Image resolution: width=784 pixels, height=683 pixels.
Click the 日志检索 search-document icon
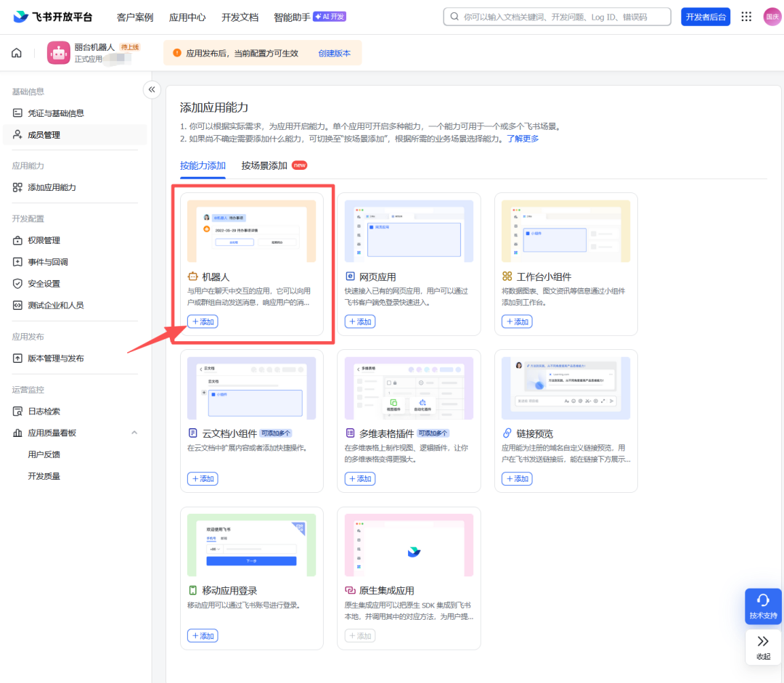pyautogui.click(x=17, y=412)
